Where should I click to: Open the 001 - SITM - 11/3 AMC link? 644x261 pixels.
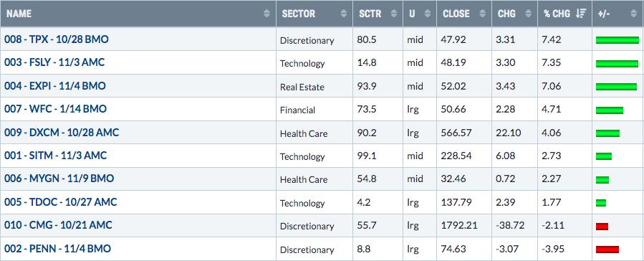tap(55, 156)
